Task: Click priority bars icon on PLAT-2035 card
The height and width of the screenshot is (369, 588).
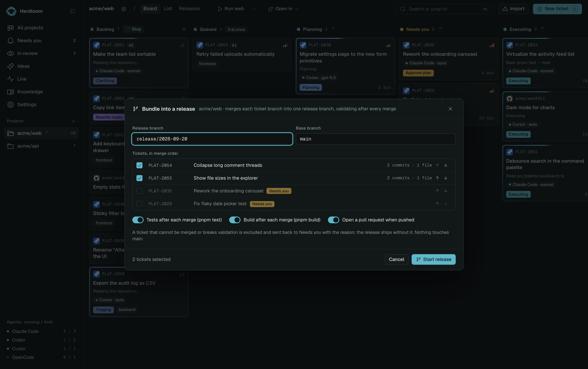Action: point(492,45)
